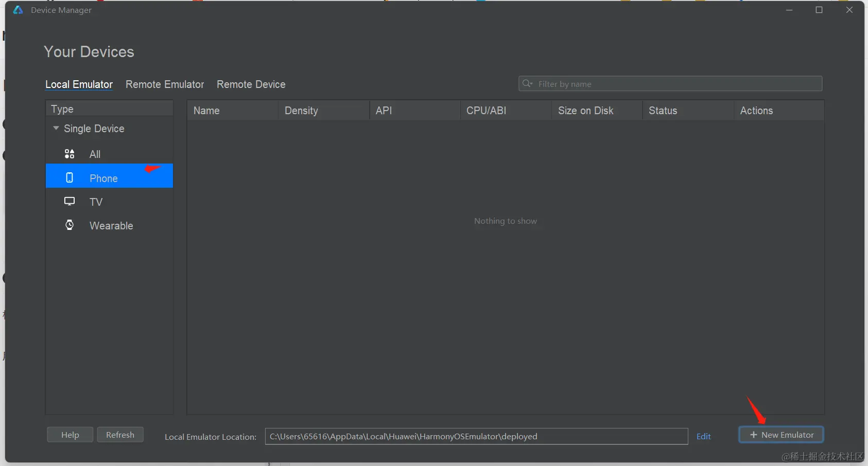This screenshot has height=466, width=868.
Task: Click the Edit location link
Action: [703, 436]
